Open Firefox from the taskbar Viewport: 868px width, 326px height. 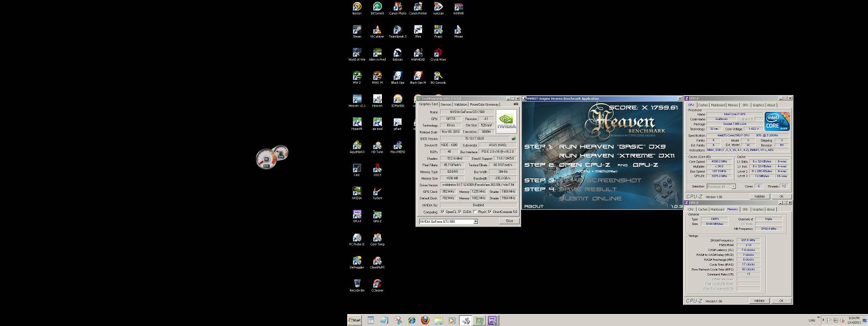pyautogui.click(x=425, y=321)
